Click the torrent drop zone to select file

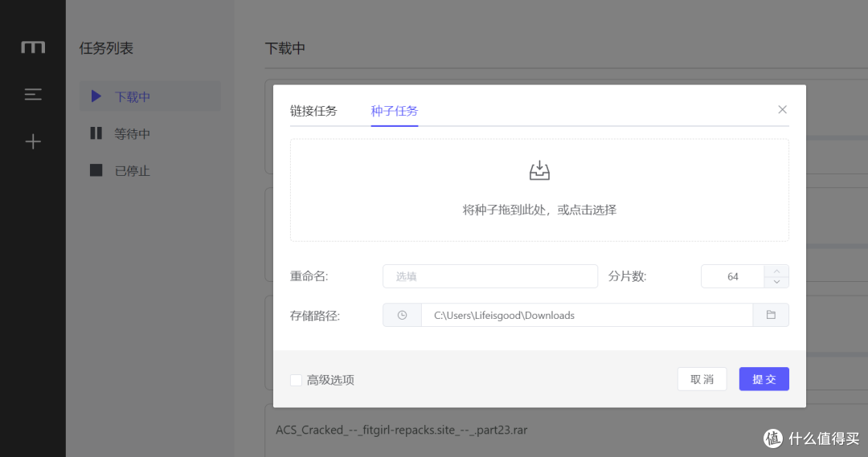(539, 190)
